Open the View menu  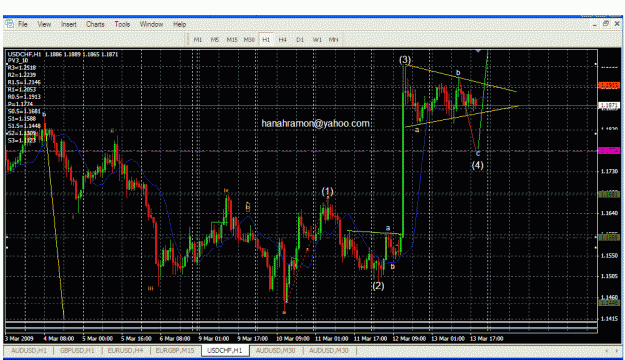44,24
